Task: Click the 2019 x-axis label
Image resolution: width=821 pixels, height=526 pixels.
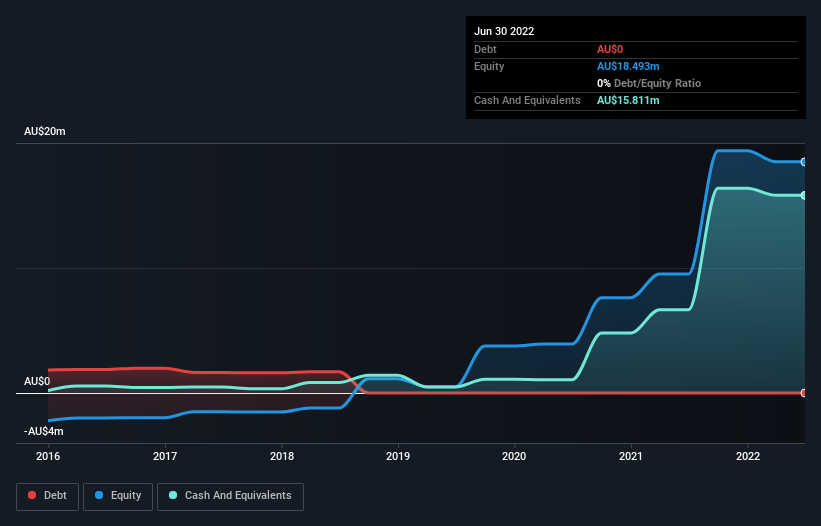Action: [x=398, y=456]
